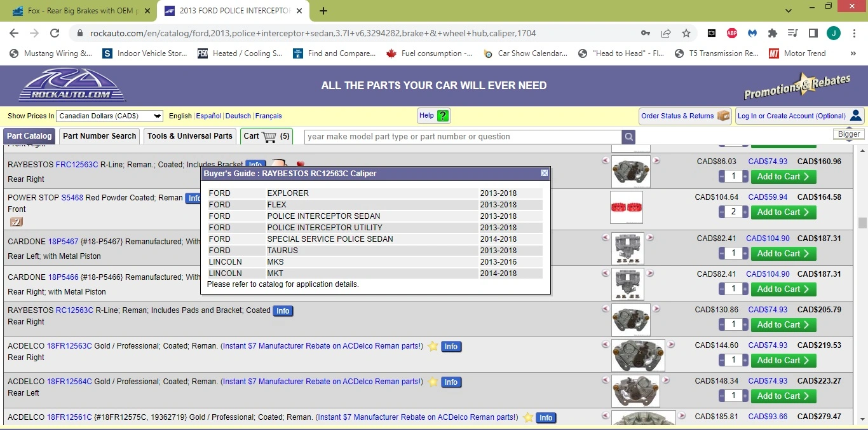Add ACDelco 18FR12564C to cart

[x=783, y=396]
